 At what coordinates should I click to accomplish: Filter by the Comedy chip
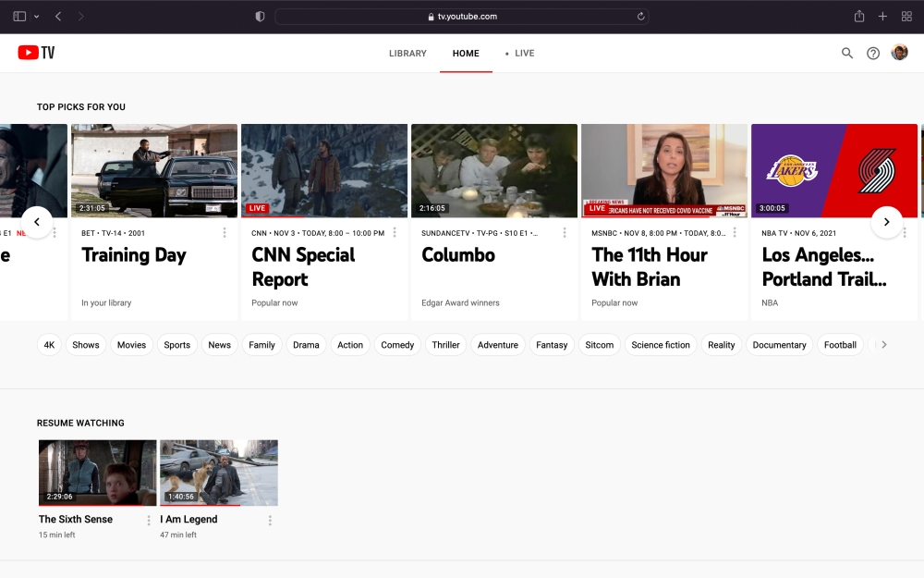tap(397, 345)
